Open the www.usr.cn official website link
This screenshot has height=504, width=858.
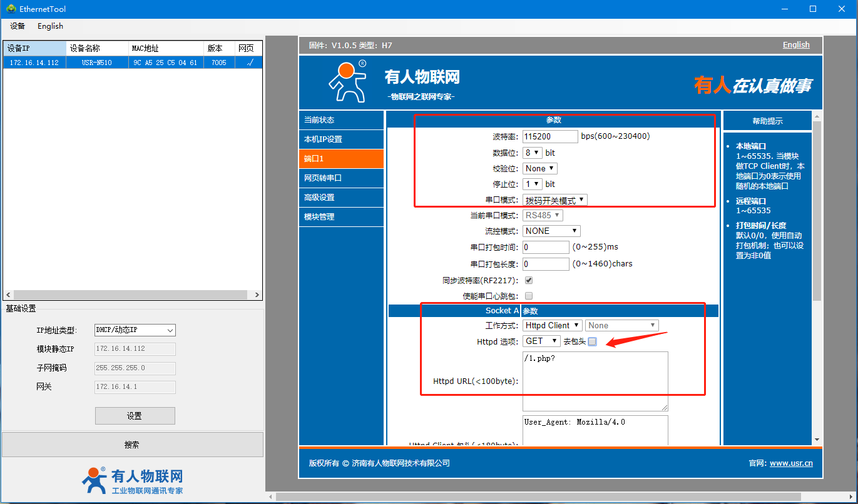(x=791, y=463)
